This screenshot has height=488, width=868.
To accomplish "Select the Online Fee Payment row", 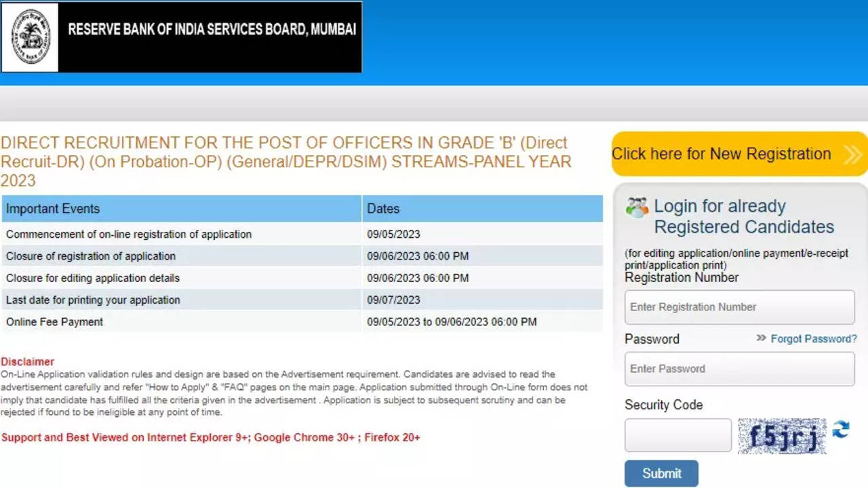I will [55, 322].
